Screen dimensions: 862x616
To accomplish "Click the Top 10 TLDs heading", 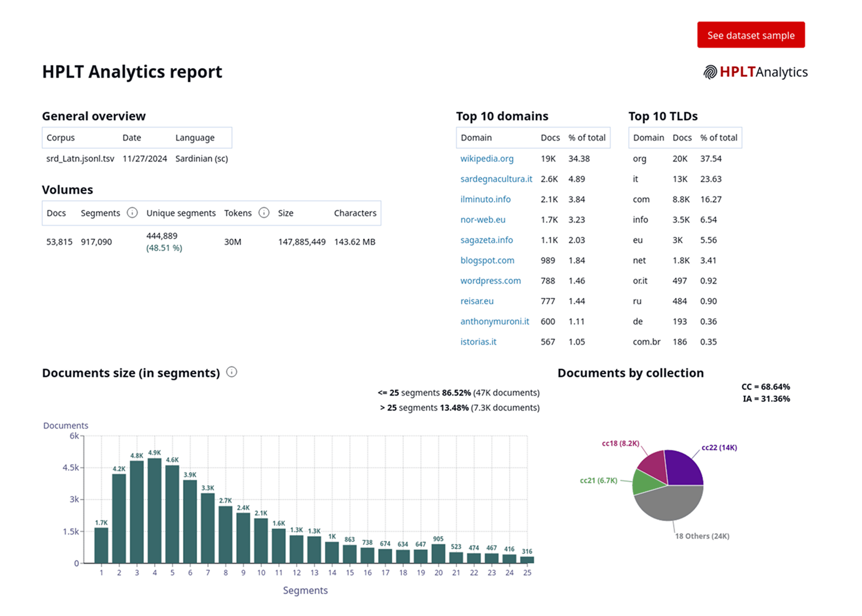I will pos(663,116).
